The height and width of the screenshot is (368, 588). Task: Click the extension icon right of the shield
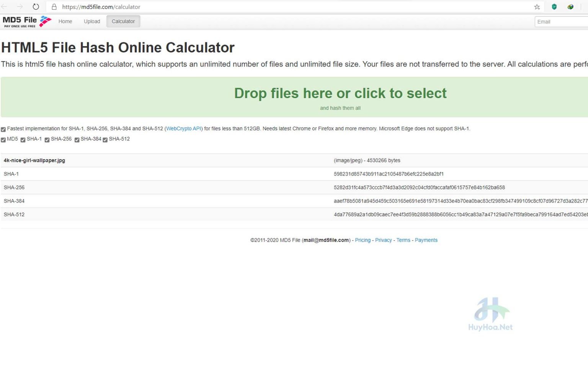(570, 7)
